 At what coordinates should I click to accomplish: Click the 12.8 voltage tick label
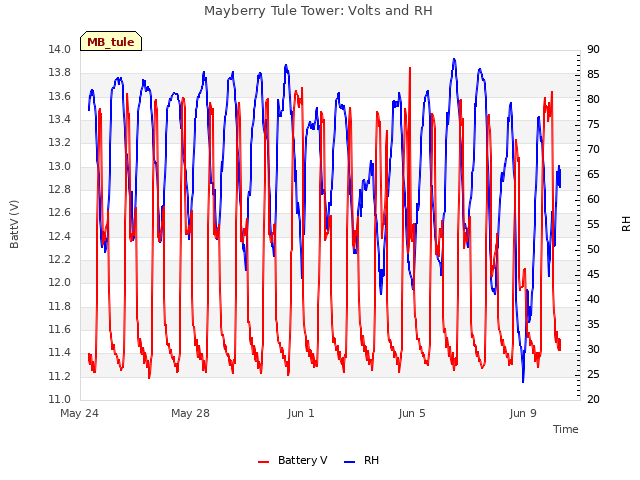pos(60,189)
